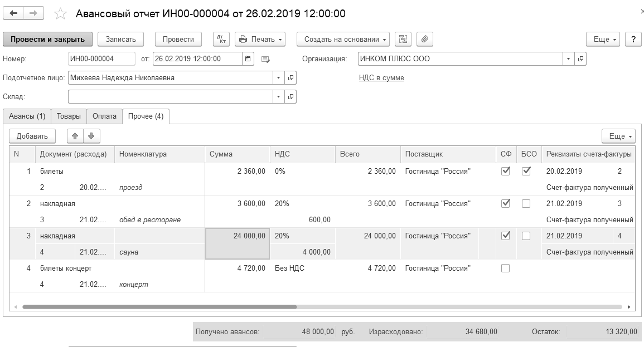Open attached files paperclip icon
This screenshot has height=347, width=644.
coord(425,40)
